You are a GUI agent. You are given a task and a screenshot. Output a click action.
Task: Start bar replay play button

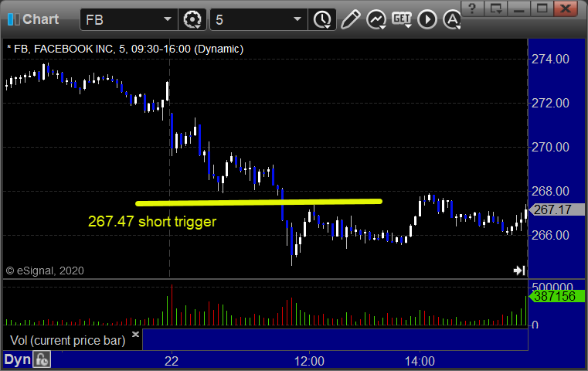click(427, 19)
